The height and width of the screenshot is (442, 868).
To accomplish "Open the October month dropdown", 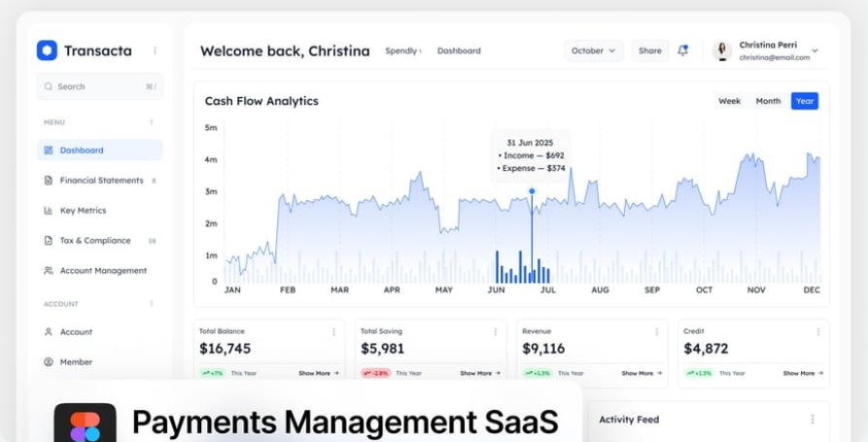I will click(x=594, y=51).
